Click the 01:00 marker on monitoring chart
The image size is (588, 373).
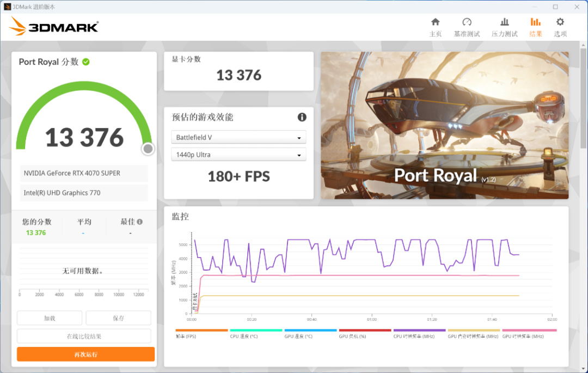click(x=372, y=320)
